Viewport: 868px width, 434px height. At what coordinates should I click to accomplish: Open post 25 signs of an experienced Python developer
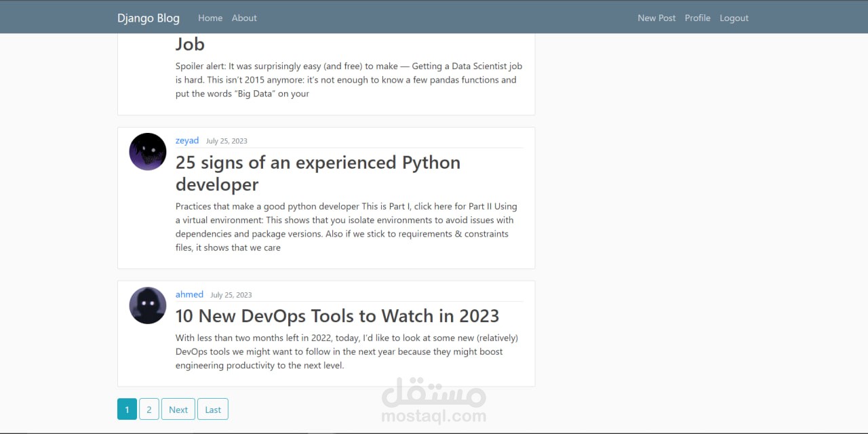tap(318, 174)
